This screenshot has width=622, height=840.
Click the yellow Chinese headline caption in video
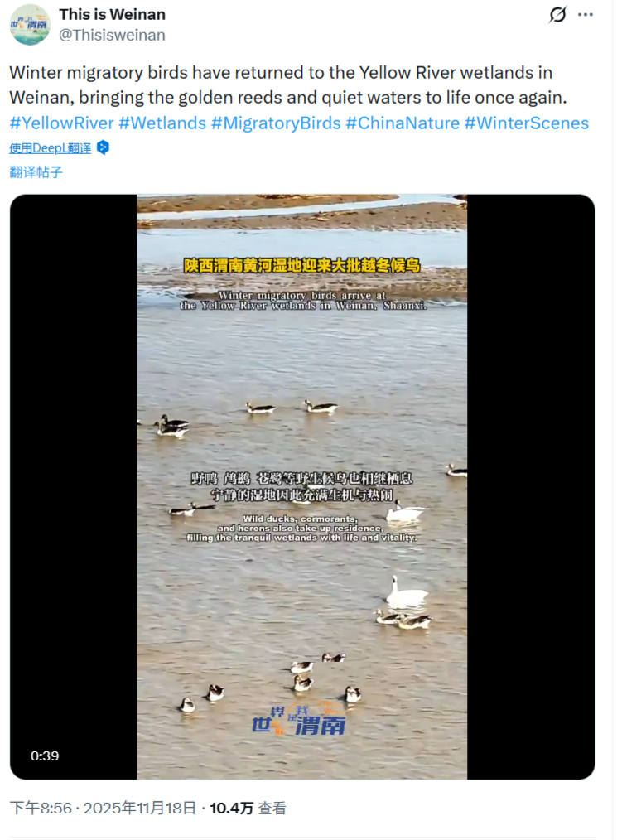[x=301, y=265]
